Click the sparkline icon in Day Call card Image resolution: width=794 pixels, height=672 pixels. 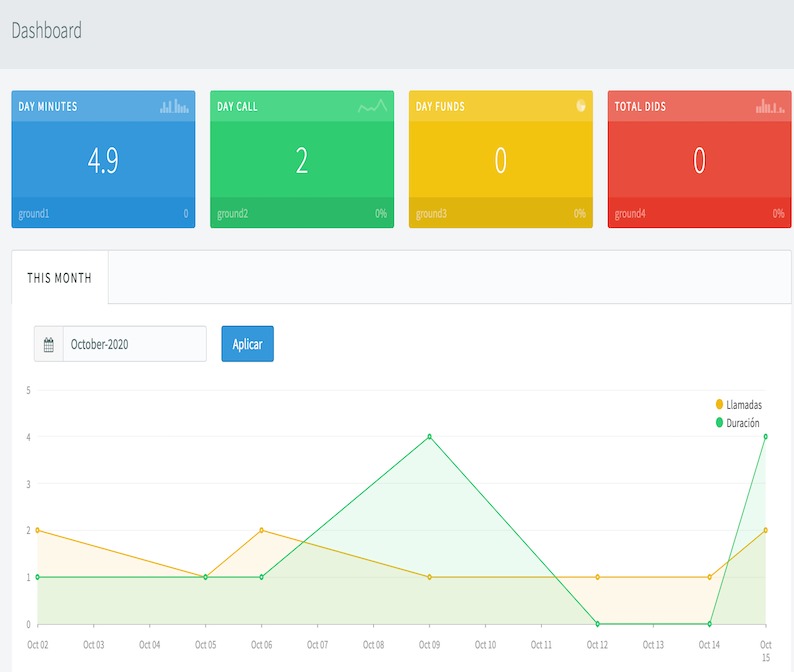[x=372, y=106]
